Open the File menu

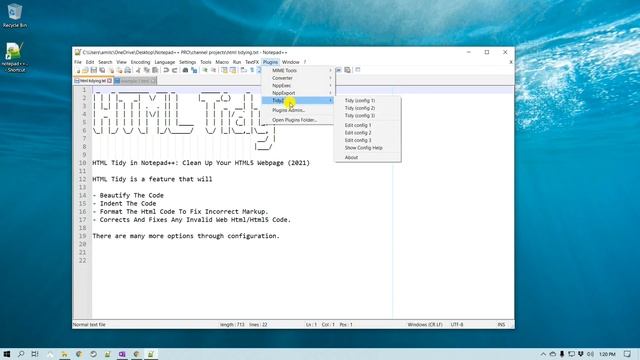click(78, 62)
